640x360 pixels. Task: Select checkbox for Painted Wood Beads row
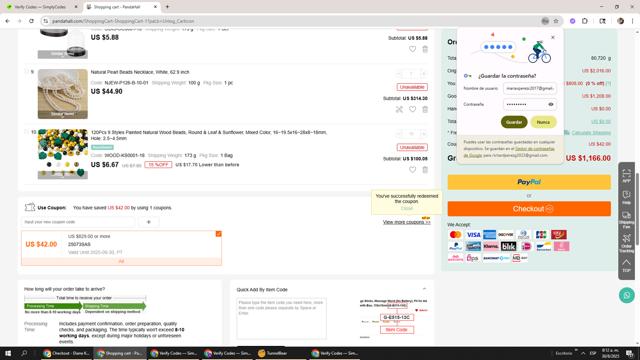point(27,132)
